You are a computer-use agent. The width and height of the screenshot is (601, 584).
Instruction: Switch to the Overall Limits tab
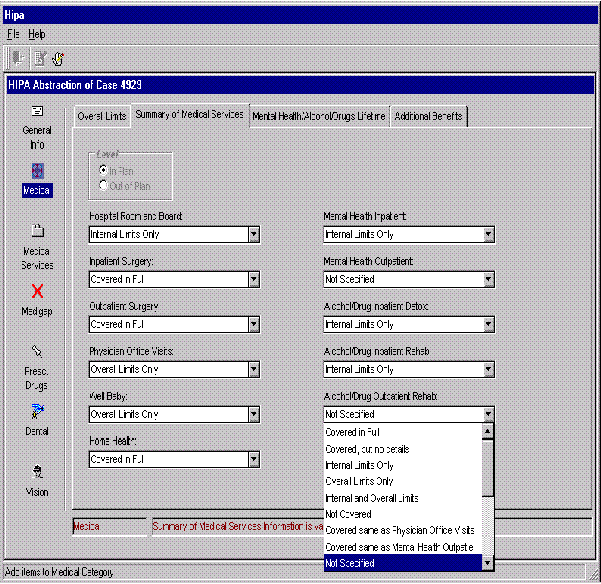click(102, 116)
